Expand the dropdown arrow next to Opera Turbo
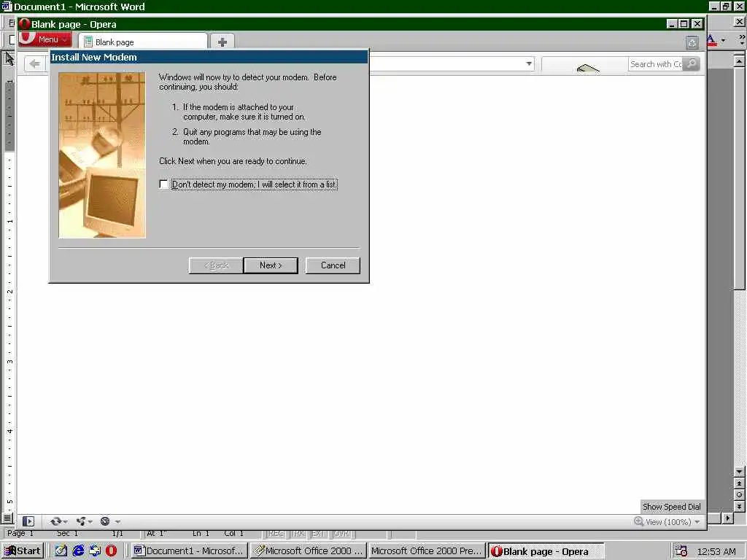Screen dimensions: 747x560 [117, 522]
